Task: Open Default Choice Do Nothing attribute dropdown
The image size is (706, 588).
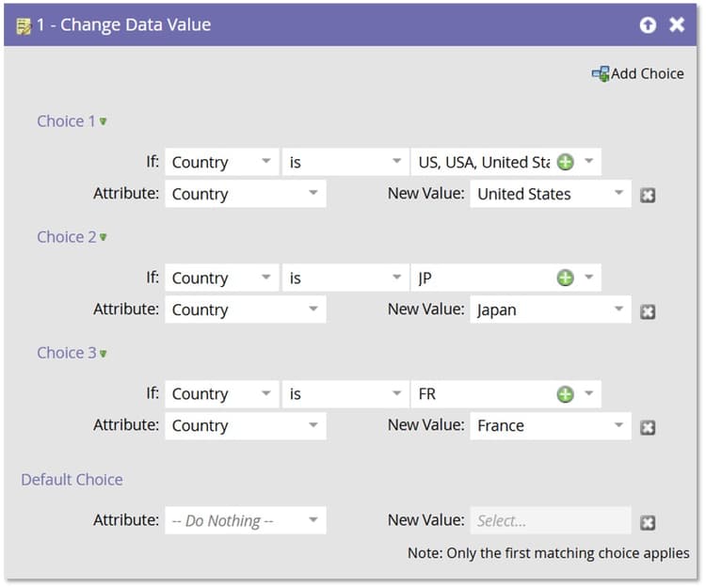Action: click(x=313, y=520)
